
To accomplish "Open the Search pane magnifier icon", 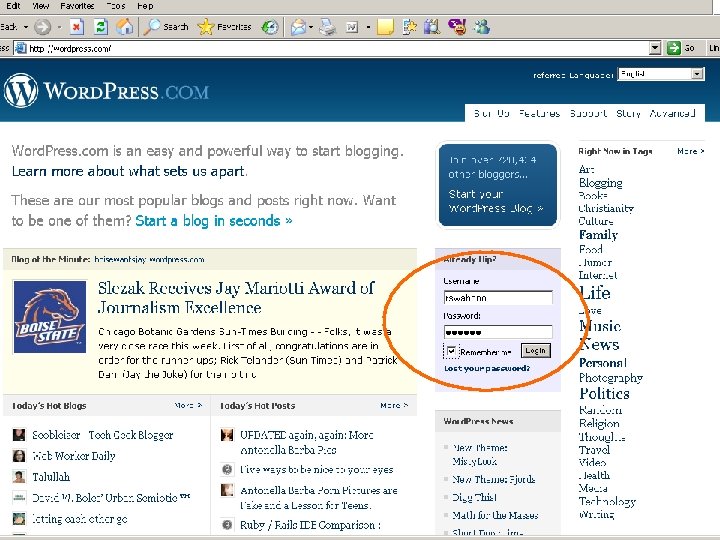I will 151,27.
